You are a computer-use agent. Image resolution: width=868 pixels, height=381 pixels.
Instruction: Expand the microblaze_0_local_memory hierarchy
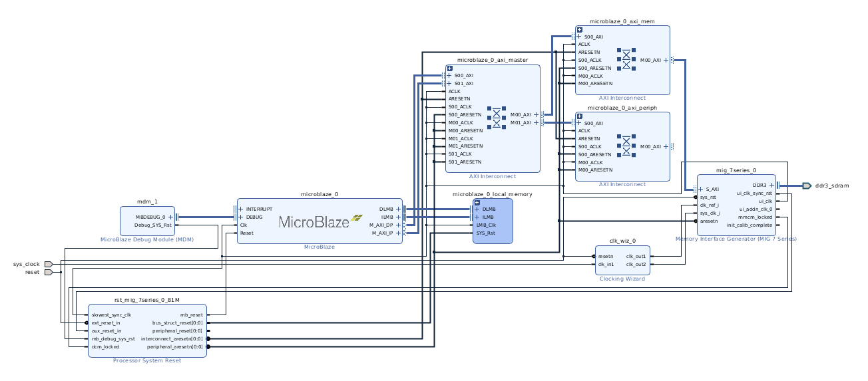pyautogui.click(x=477, y=202)
